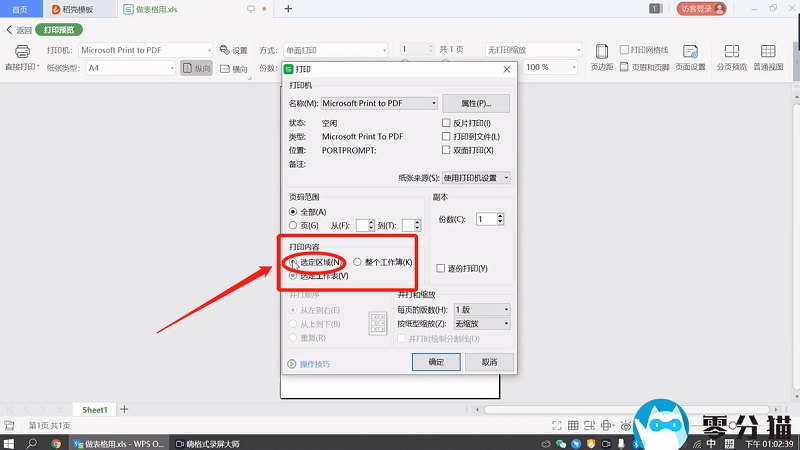Viewport: 800px width, 450px height.
Task: Check the 逐份打印(Y) collate box
Action: click(441, 268)
